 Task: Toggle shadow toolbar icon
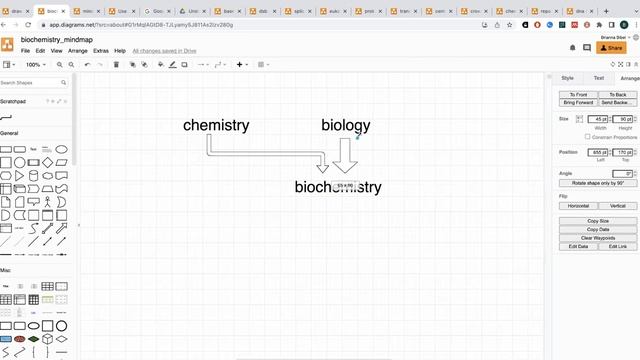(184, 64)
